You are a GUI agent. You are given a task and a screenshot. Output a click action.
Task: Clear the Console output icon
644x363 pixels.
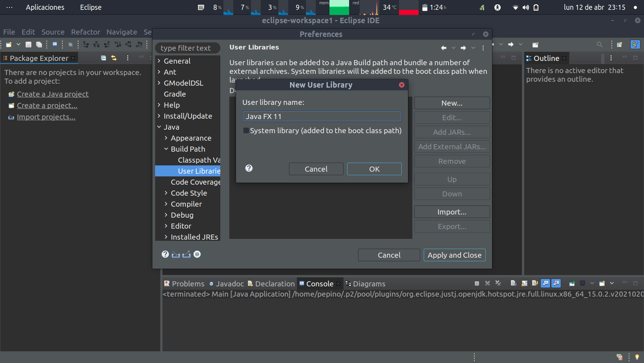click(x=514, y=283)
